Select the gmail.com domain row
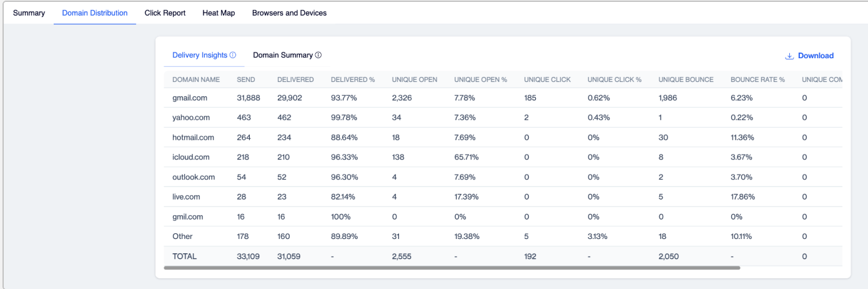Screen dimensions: 868x289 503,98
